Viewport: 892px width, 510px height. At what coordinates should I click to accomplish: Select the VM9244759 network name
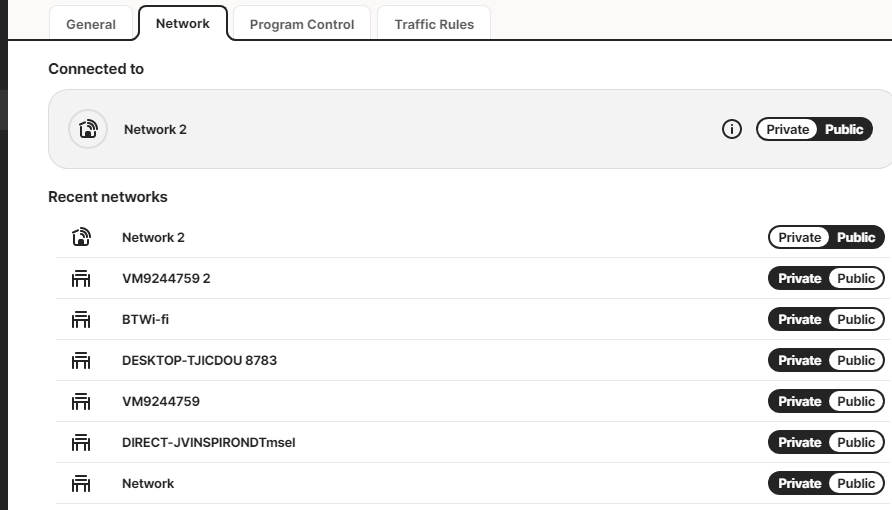(x=161, y=402)
